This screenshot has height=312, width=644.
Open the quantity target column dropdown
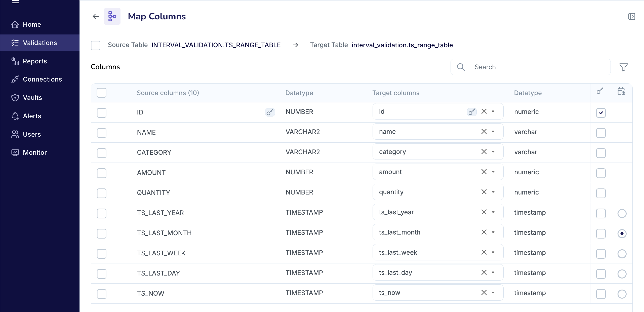coord(493,192)
